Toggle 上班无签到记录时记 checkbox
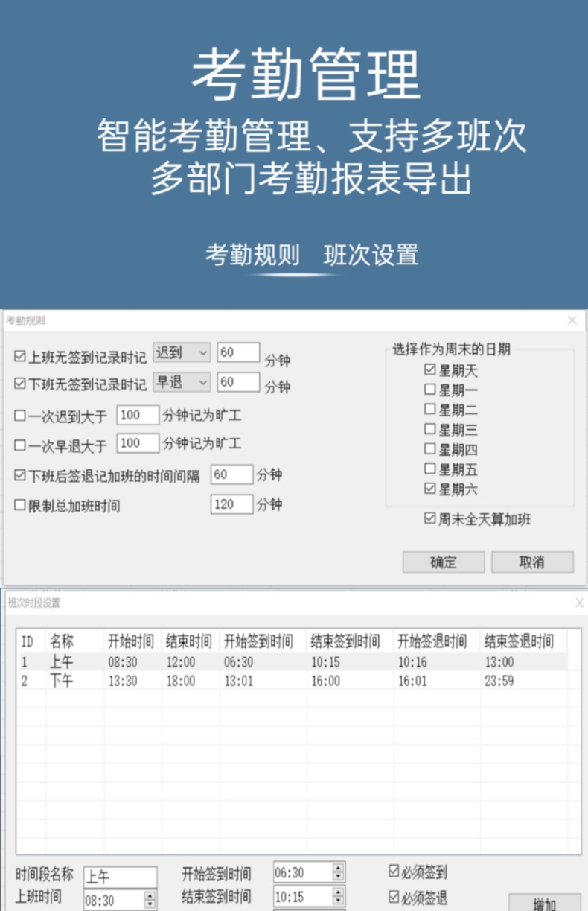The image size is (588, 911). 20,358
